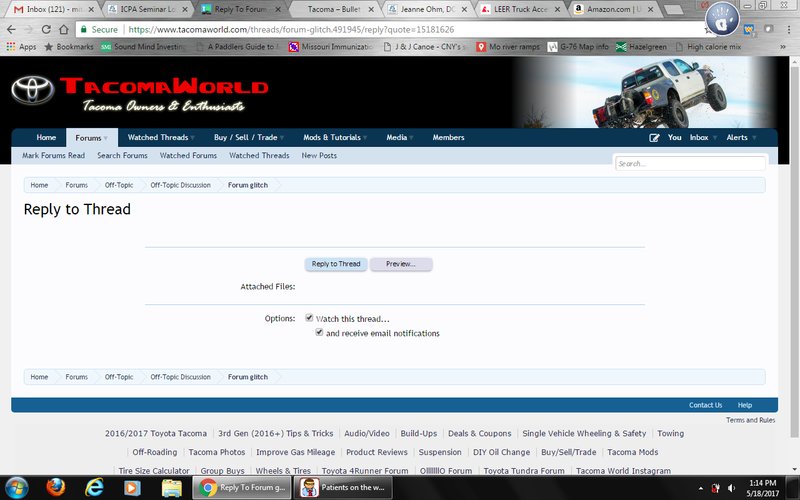Expand the Mods & Tutorials dropdown
Viewport: 800px width, 500px height.
click(x=365, y=138)
